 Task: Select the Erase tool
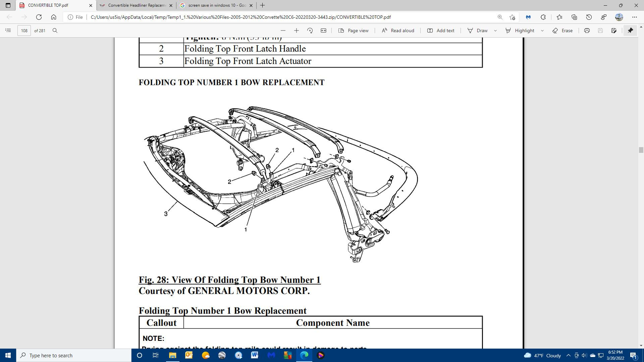click(563, 31)
